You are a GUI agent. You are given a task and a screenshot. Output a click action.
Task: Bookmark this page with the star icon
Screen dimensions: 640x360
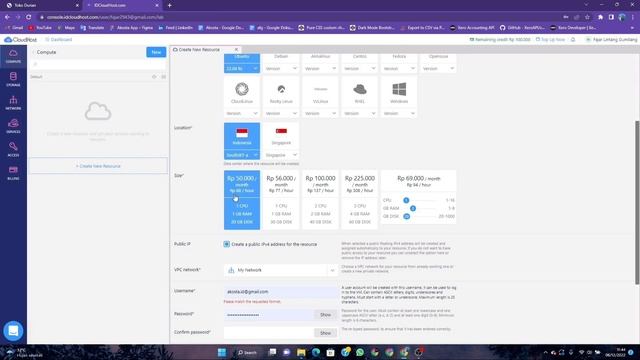[x=587, y=17]
